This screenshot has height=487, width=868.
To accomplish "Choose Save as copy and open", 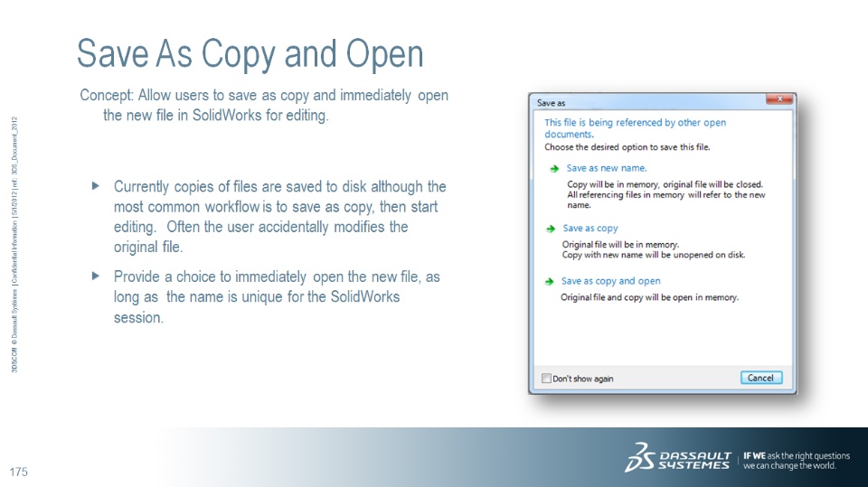I will click(x=610, y=281).
